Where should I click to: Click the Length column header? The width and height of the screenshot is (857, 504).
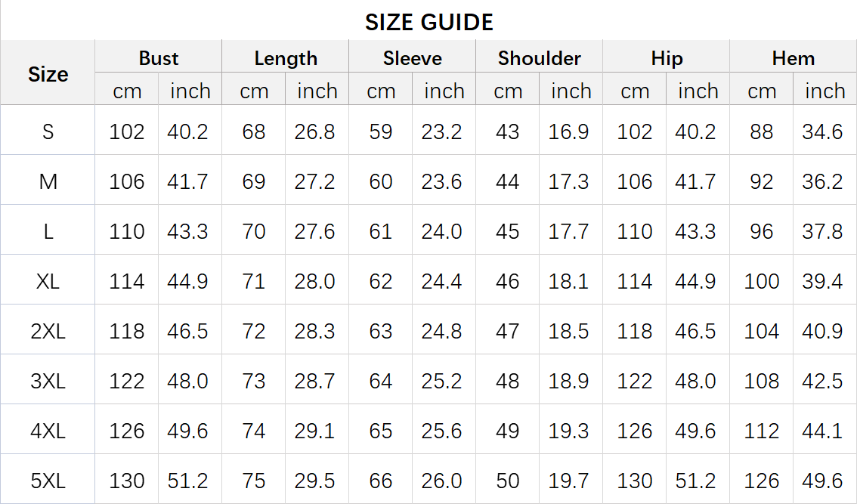point(286,58)
